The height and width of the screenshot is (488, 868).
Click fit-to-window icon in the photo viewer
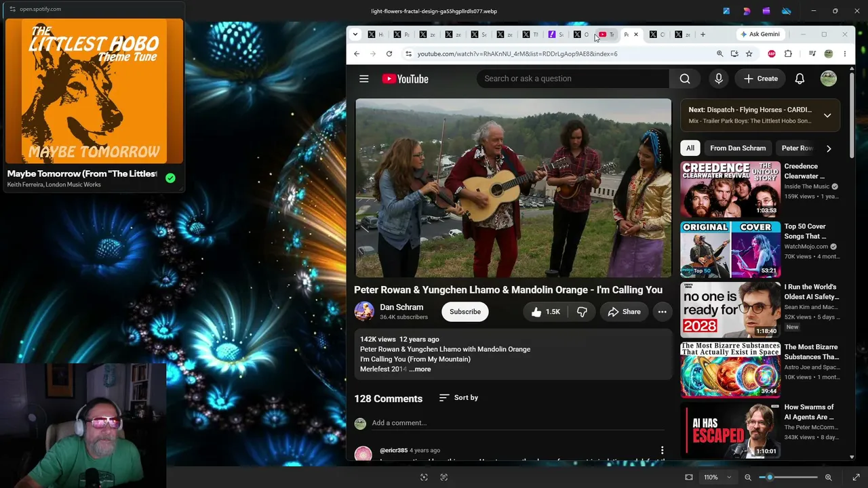[689, 477]
